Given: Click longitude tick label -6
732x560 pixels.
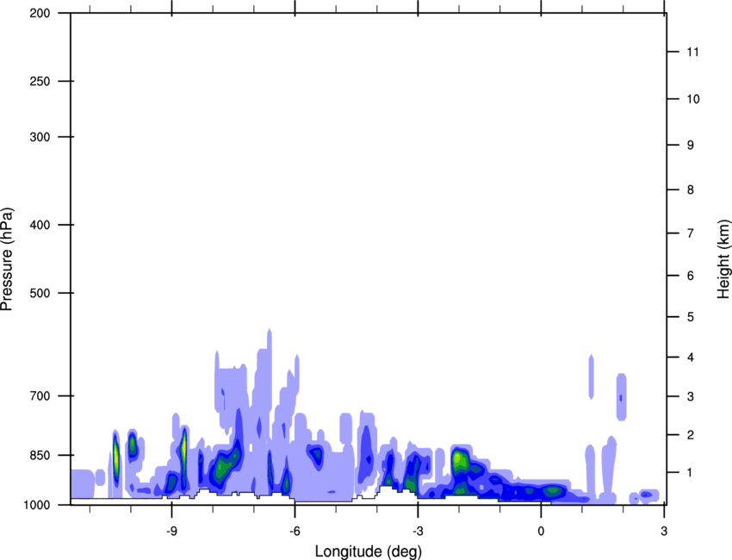Looking at the screenshot, I should (x=295, y=532).
